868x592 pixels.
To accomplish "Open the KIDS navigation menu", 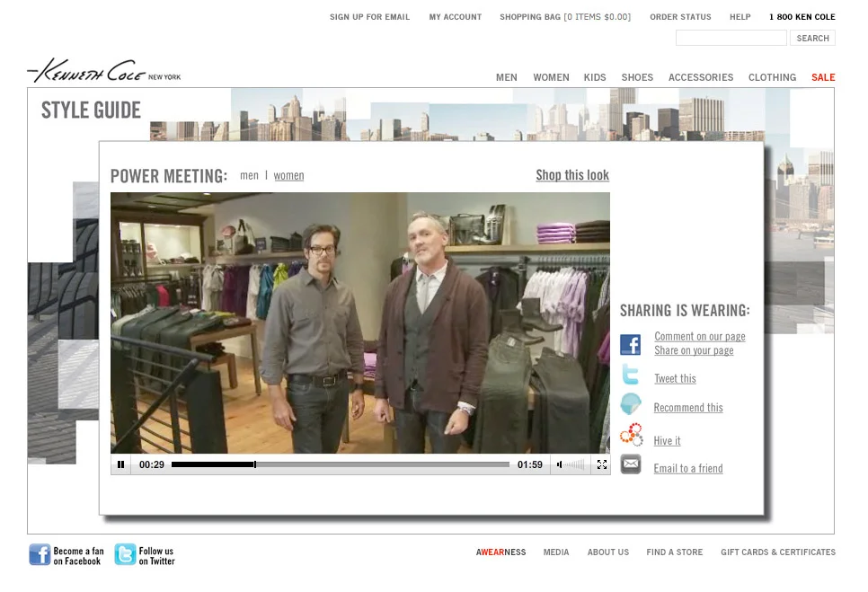I will (595, 77).
